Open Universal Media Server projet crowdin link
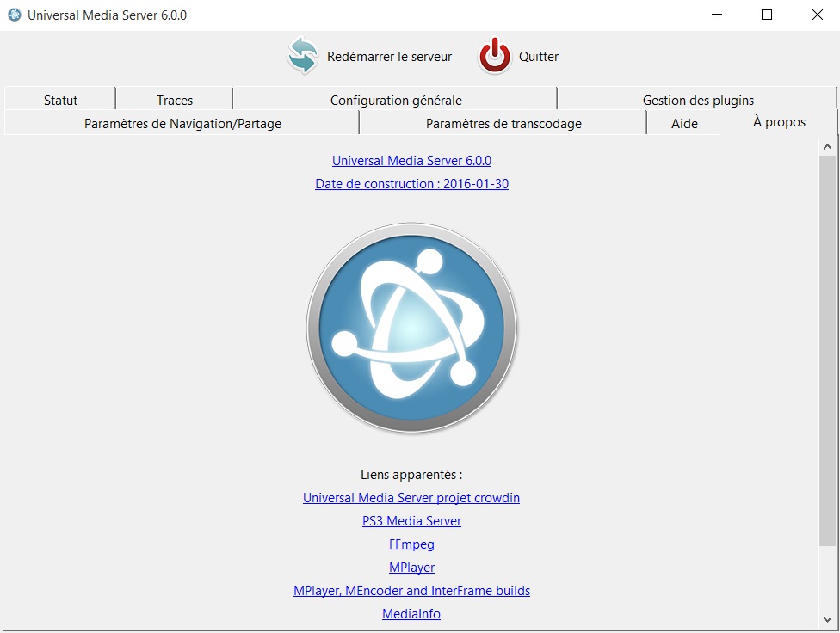This screenshot has width=840, height=633. [411, 498]
